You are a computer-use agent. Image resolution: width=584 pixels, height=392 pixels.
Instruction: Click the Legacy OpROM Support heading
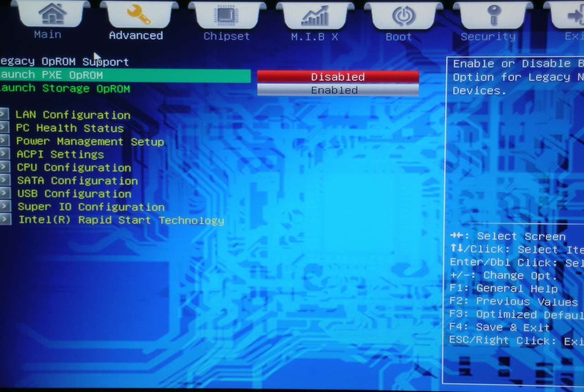(x=64, y=62)
